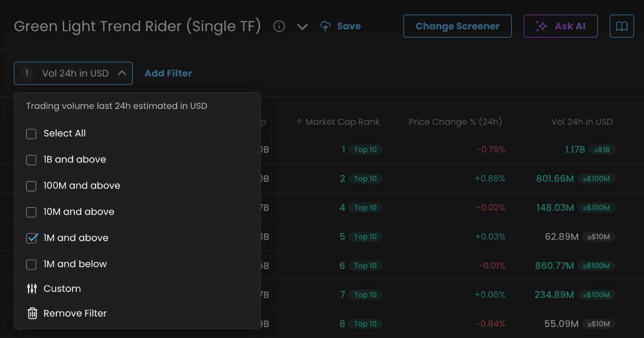Screen dimensions: 644x338
Task: Click the ≥$1B volume badge
Action: click(602, 149)
